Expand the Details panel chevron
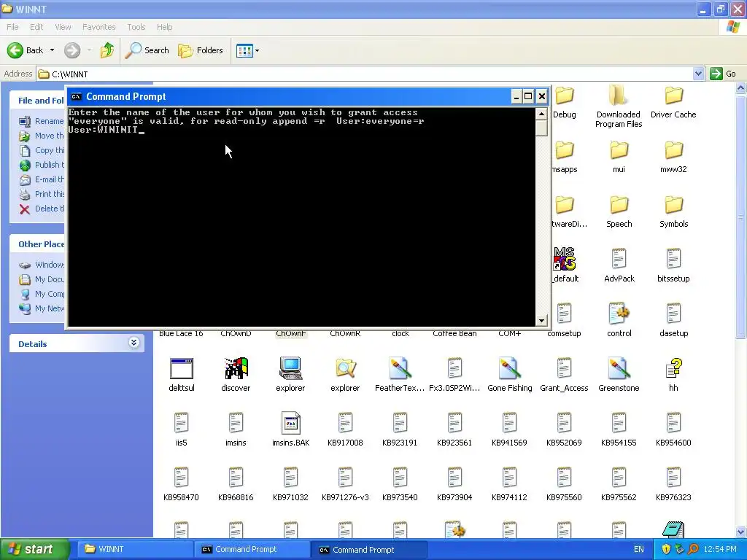The image size is (747, 560). click(x=134, y=343)
